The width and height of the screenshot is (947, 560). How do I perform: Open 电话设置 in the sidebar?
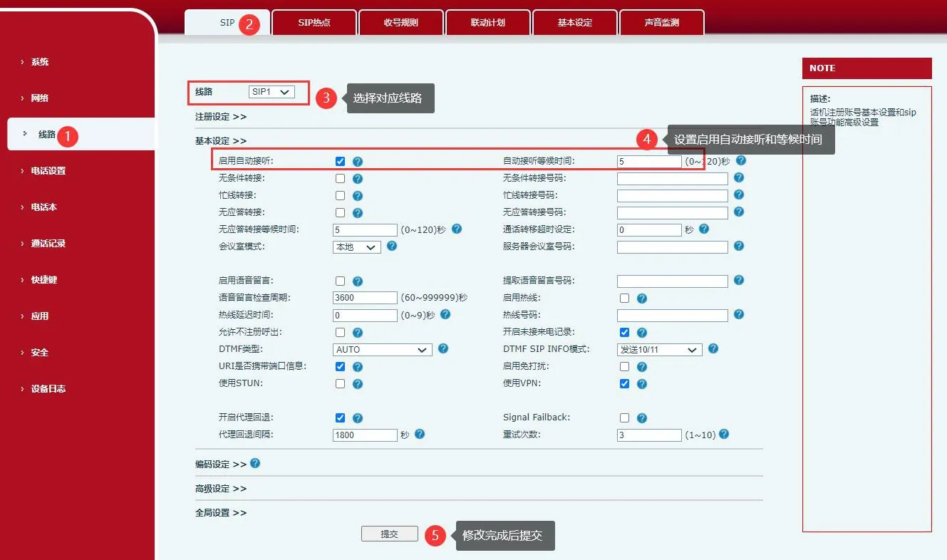(x=48, y=171)
